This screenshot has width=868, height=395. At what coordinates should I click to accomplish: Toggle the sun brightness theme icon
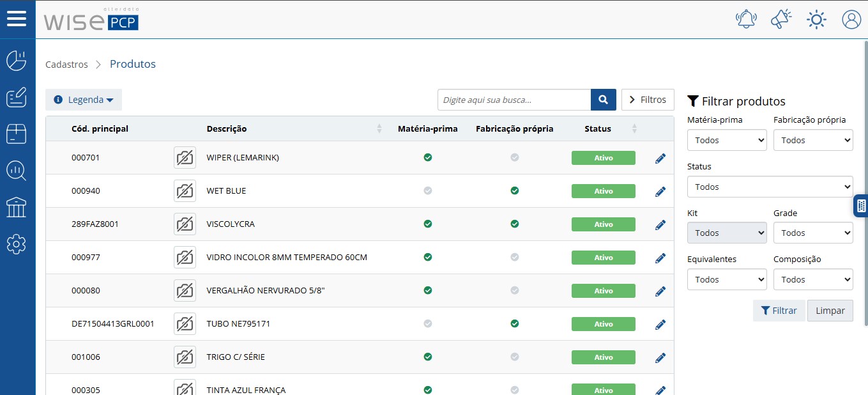(816, 20)
